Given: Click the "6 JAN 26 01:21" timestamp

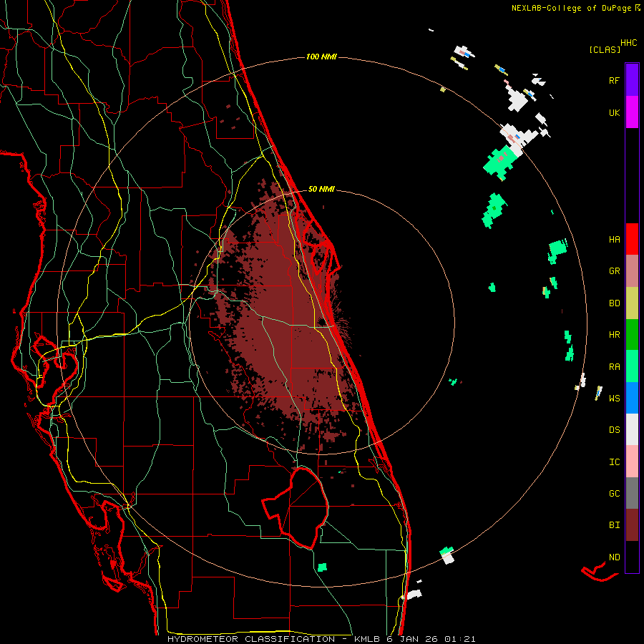Looking at the screenshot, I should (x=431, y=639).
